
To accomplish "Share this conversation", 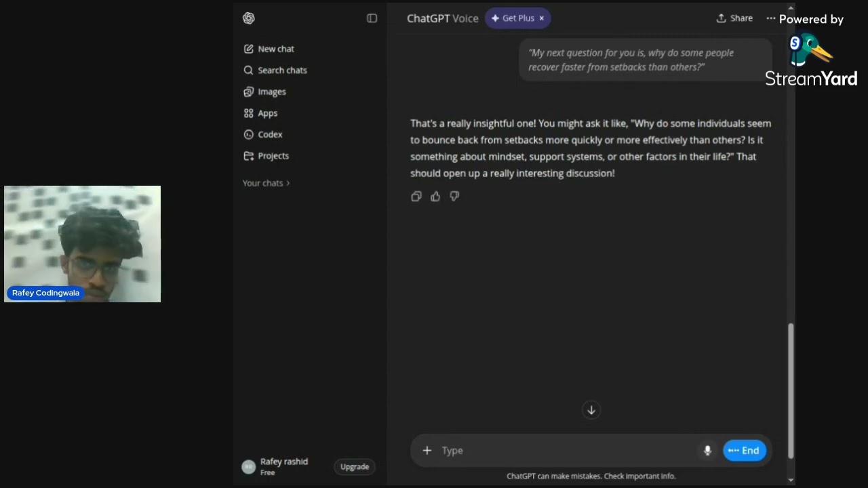I will click(734, 18).
